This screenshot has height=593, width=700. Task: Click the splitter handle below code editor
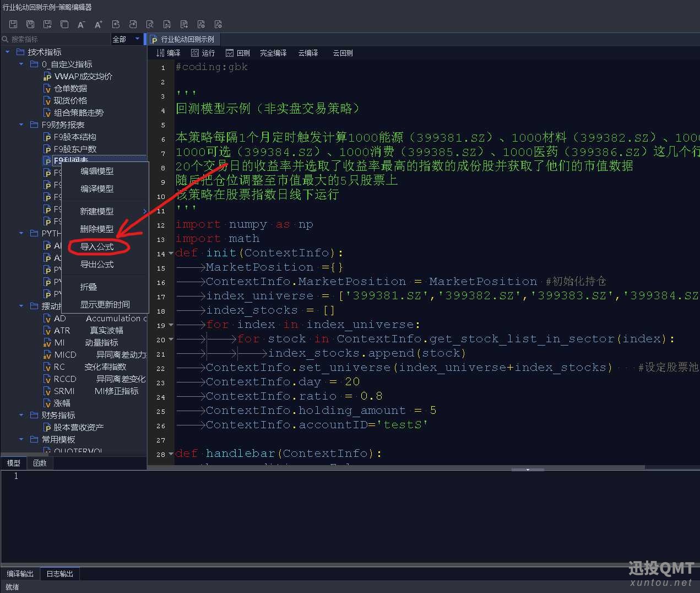point(528,470)
